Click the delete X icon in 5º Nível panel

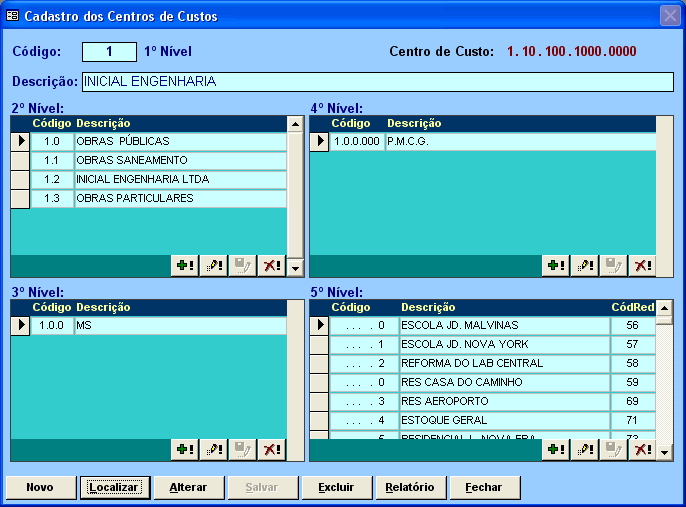pyautogui.click(x=642, y=450)
